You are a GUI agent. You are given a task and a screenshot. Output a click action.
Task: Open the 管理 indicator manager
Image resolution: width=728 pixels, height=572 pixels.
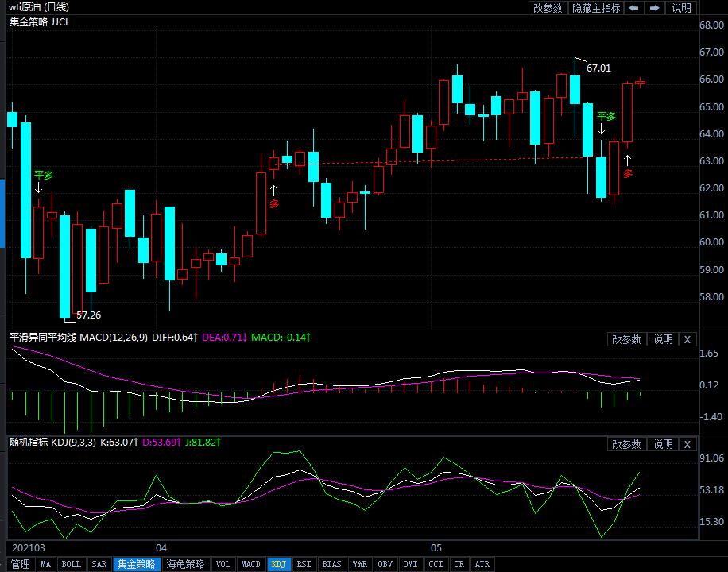(x=20, y=564)
